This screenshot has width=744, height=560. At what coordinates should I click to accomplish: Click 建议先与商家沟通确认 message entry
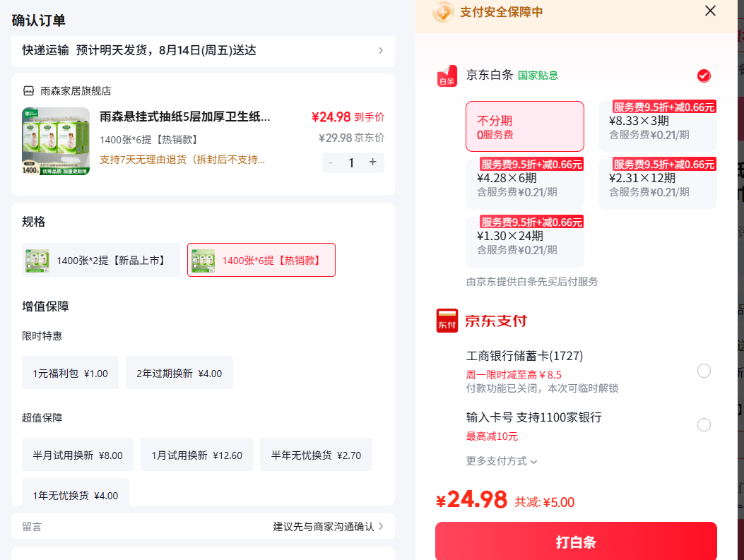tap(323, 526)
